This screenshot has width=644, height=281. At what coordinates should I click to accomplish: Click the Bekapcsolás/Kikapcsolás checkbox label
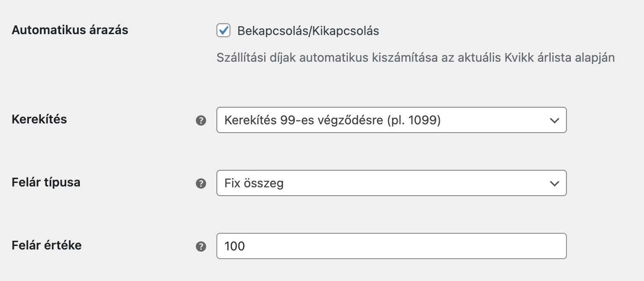coord(308,31)
